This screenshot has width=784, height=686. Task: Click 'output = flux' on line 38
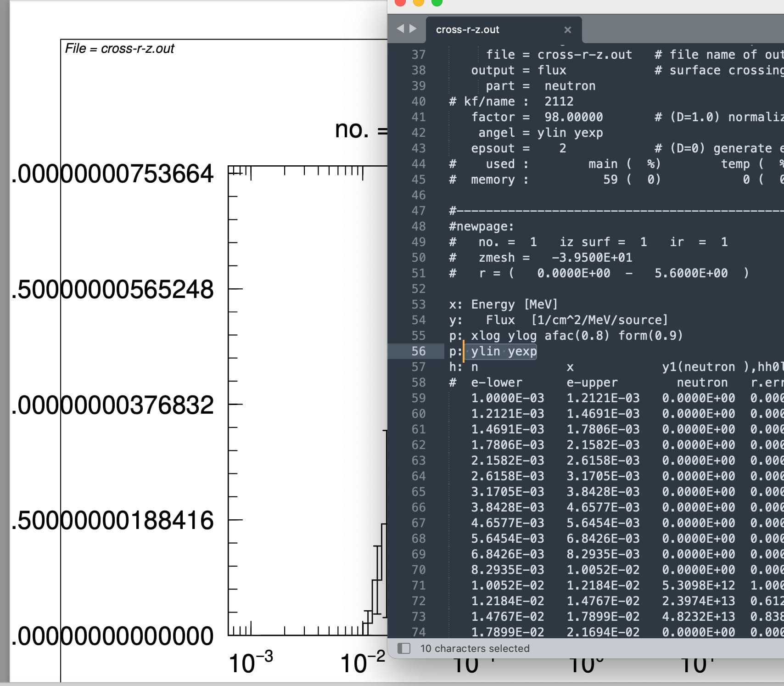[519, 70]
